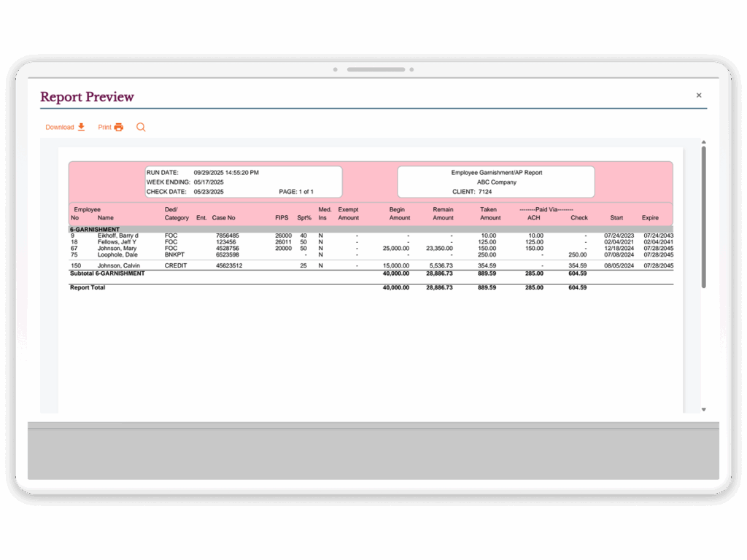Click the scrollbar down arrow

(704, 410)
